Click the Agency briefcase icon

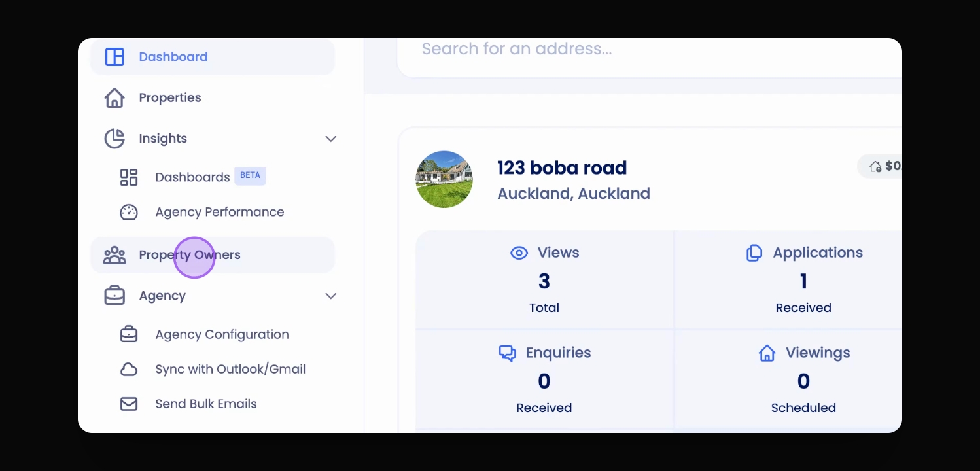tap(114, 296)
